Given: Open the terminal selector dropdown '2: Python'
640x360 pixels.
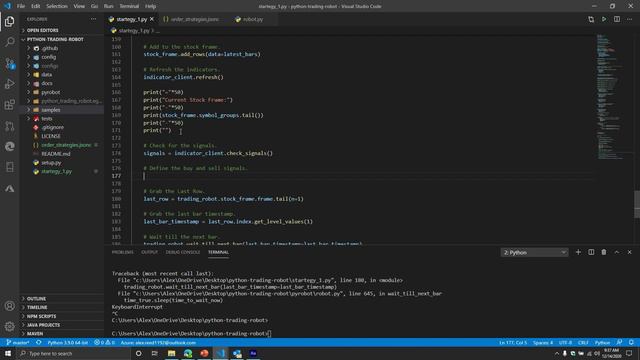Looking at the screenshot, I should coord(534,252).
